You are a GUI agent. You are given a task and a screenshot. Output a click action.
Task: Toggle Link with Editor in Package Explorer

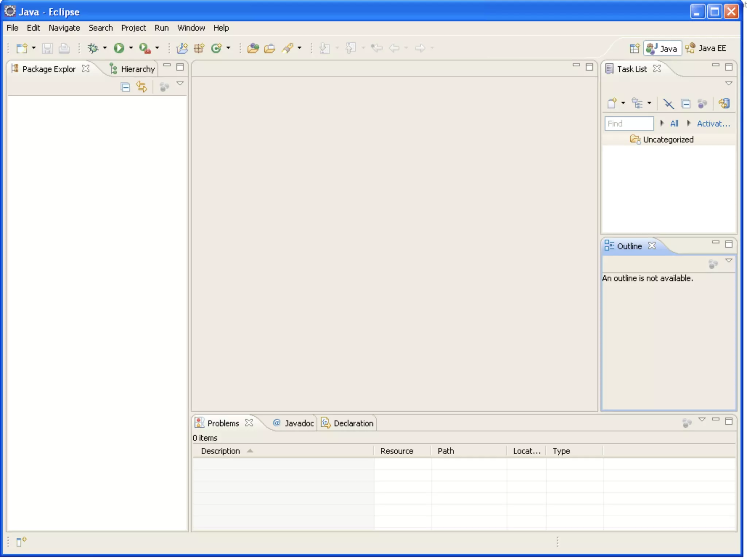click(x=142, y=87)
